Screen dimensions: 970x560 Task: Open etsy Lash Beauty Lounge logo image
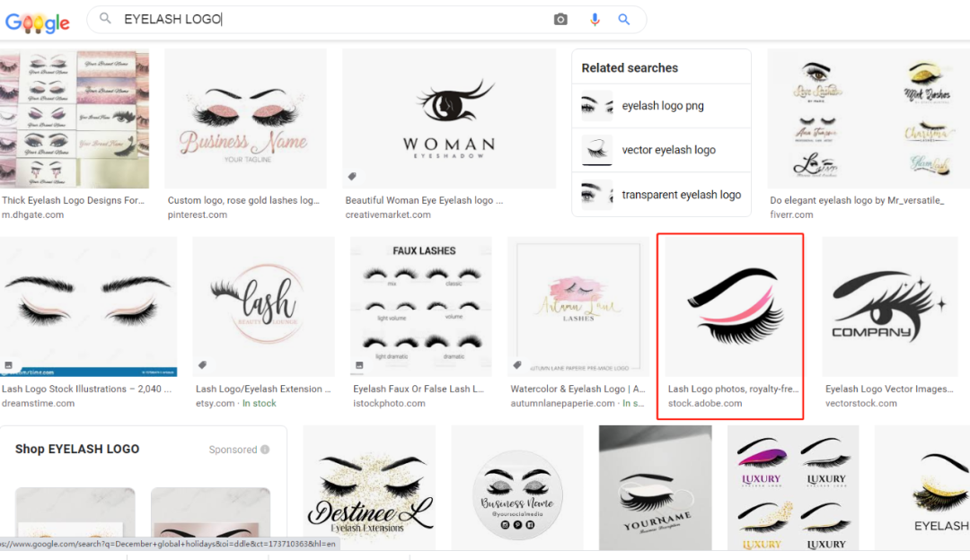click(x=263, y=307)
